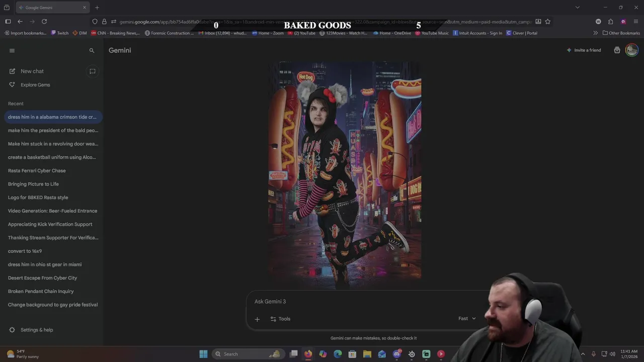The height and width of the screenshot is (362, 644).
Task: Open chat 'make him the president of the bald'
Action: click(53, 130)
